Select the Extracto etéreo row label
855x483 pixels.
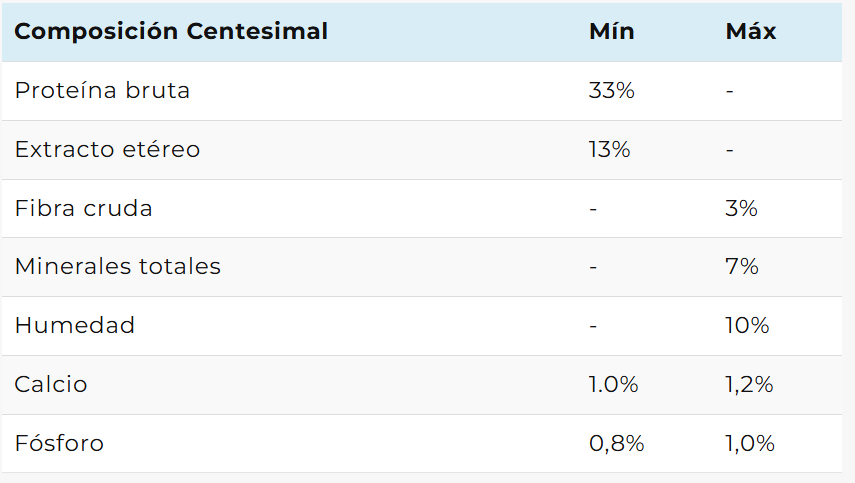point(107,150)
